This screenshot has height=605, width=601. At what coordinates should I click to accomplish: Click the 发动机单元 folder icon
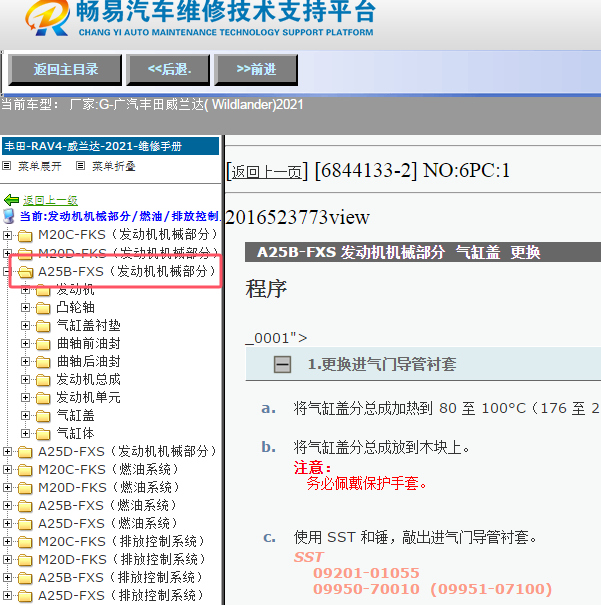point(43,398)
